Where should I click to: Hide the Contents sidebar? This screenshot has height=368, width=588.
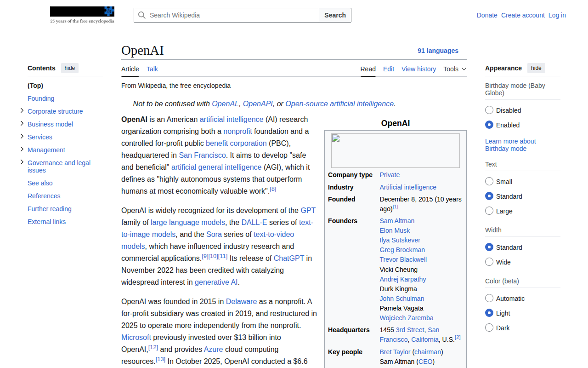70,68
